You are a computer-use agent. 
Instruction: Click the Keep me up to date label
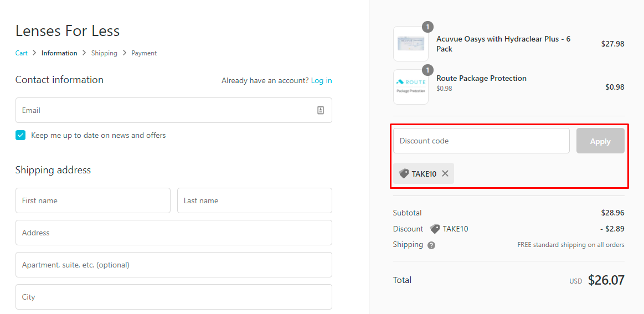click(99, 135)
